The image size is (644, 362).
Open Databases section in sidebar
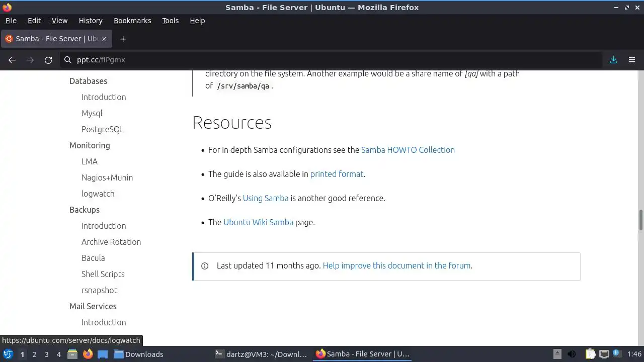tap(88, 81)
